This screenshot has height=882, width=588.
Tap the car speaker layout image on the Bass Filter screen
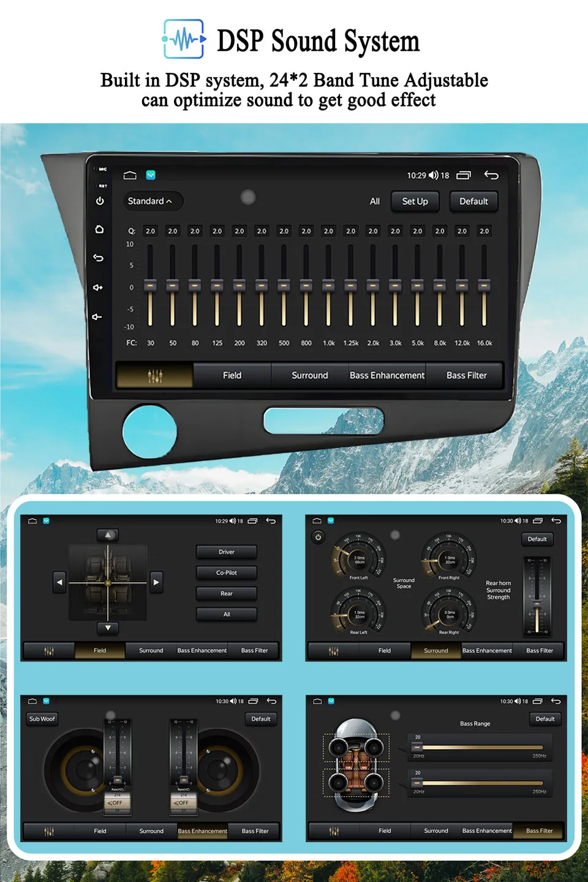356,766
